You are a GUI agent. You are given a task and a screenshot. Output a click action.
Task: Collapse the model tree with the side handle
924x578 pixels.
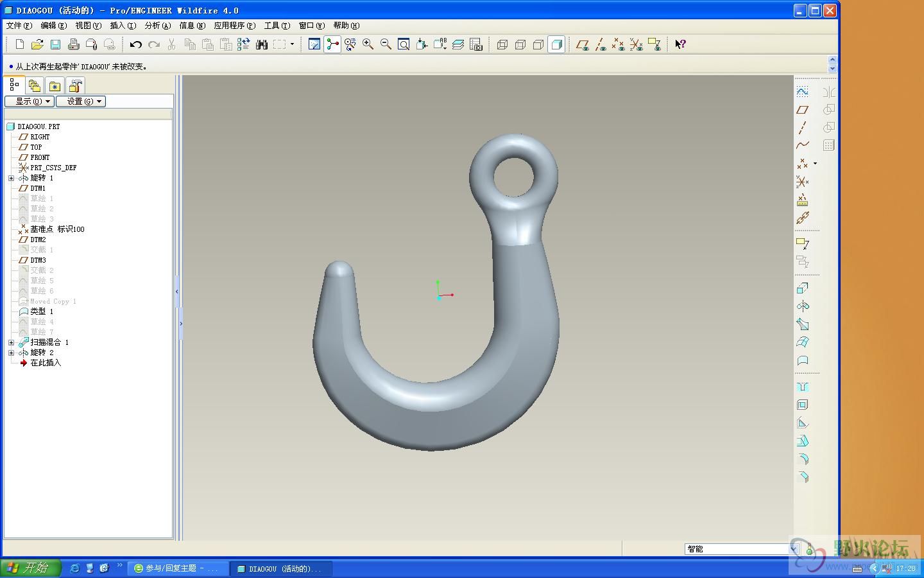tap(176, 292)
